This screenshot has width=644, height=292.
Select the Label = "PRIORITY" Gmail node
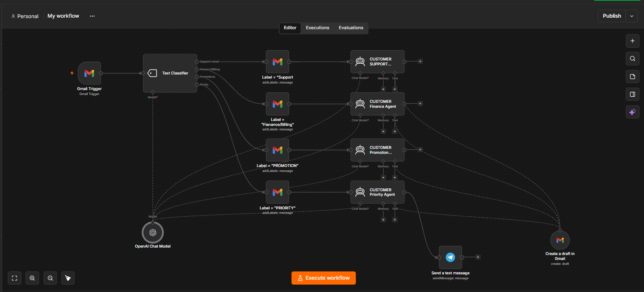278,192
